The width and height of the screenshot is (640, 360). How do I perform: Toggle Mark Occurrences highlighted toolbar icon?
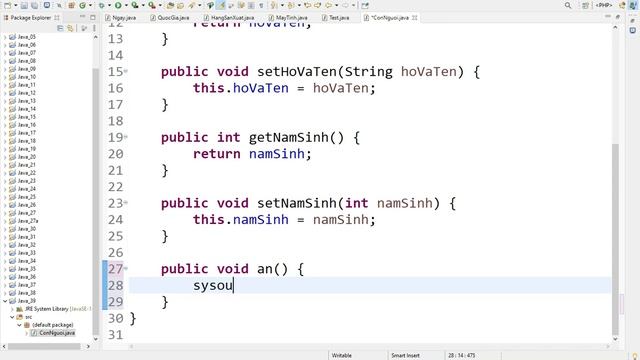[x=220, y=5]
